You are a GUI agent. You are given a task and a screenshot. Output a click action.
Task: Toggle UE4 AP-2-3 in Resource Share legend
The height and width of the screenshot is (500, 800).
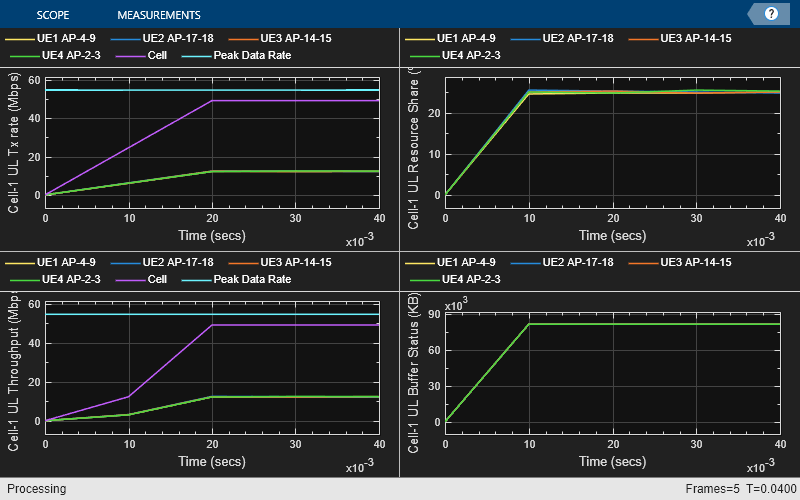tap(456, 55)
